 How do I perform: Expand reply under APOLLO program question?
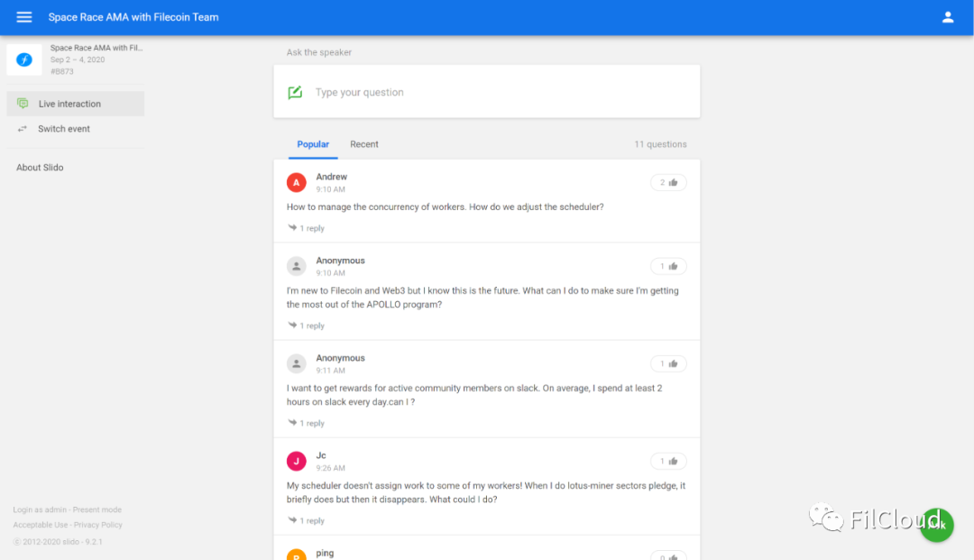coord(307,326)
